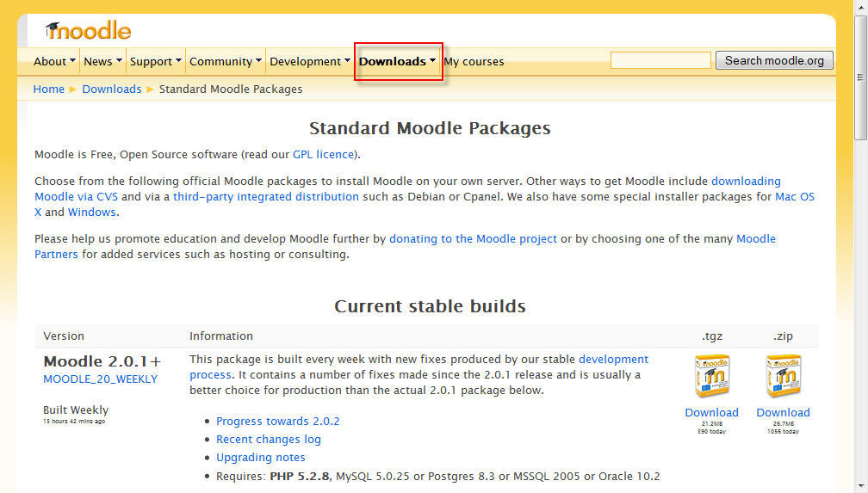Click the .zip package download icon
The image size is (868, 493).
point(783,377)
